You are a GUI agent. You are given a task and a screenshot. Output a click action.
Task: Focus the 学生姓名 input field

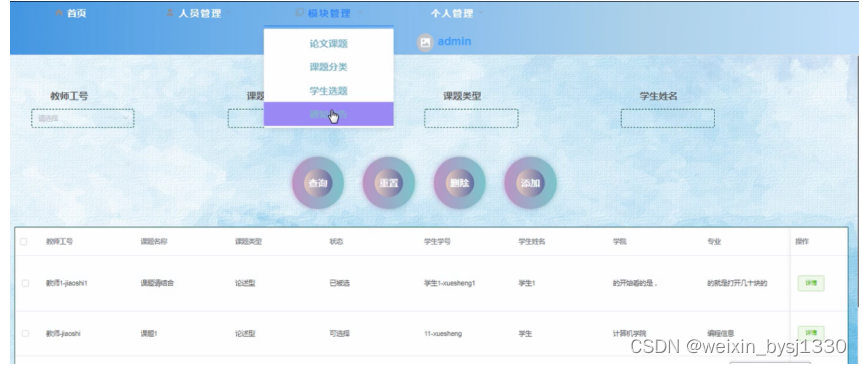[x=668, y=118]
